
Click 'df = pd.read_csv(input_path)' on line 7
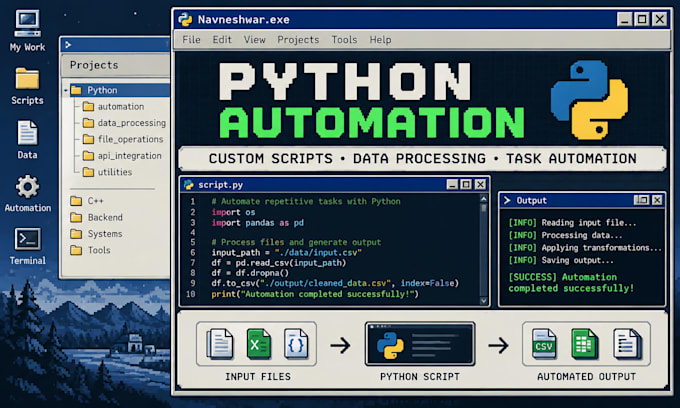279,263
